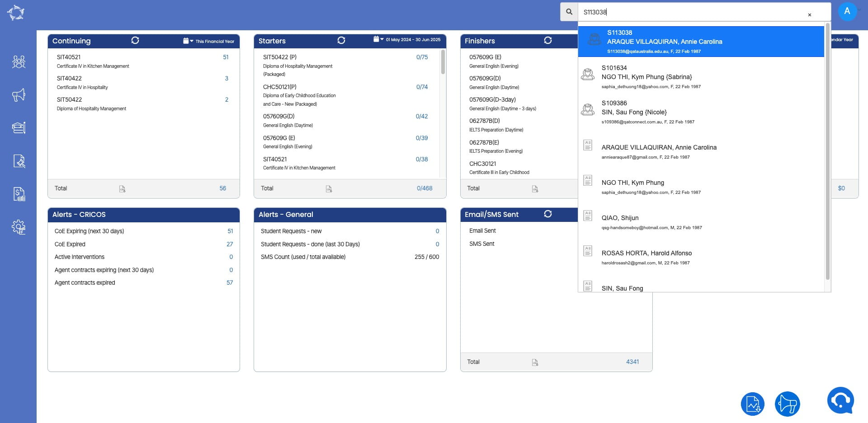Refresh the Starters panel
Screen dimensions: 868x423
(342, 40)
